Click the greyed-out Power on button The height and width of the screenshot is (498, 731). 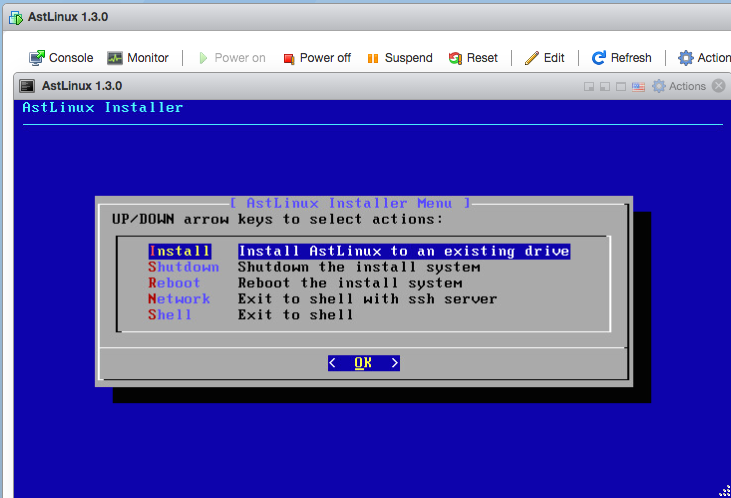coord(232,58)
